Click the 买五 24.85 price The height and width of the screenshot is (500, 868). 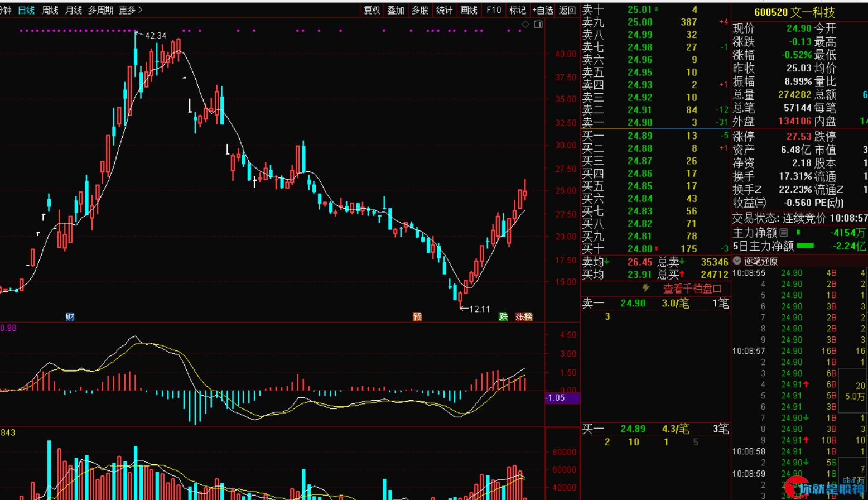639,186
